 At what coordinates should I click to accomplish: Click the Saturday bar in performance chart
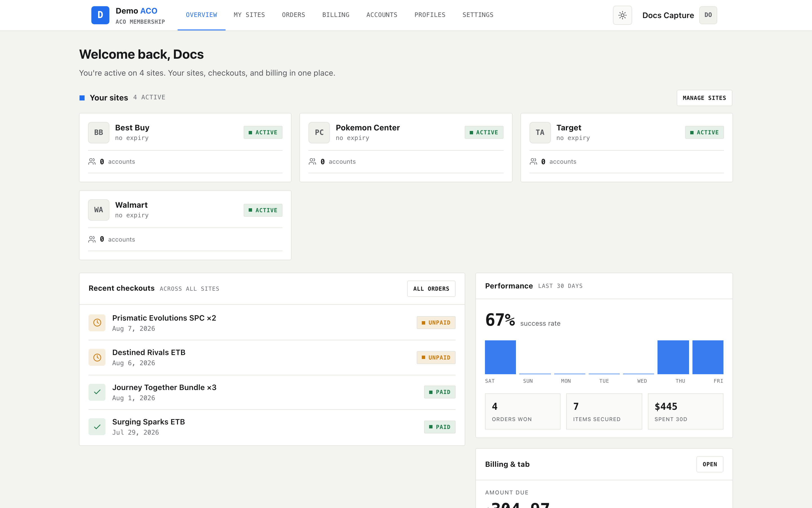tap(500, 357)
